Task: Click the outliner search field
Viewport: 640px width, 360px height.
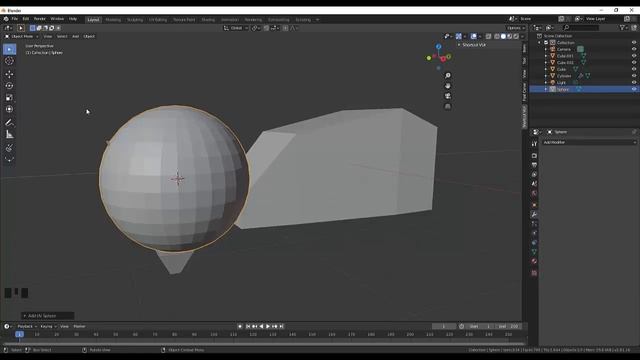Action: coord(581,28)
